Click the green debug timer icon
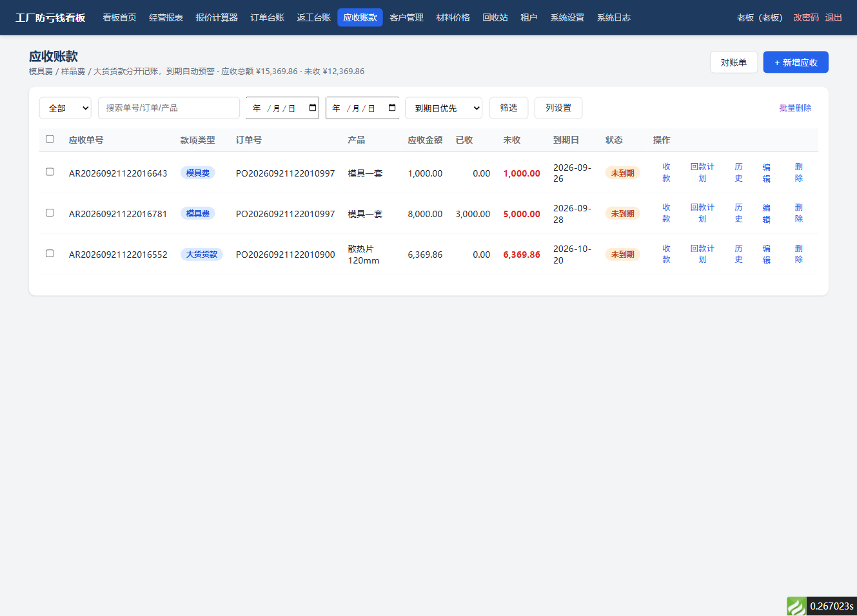857x616 pixels. click(796, 606)
